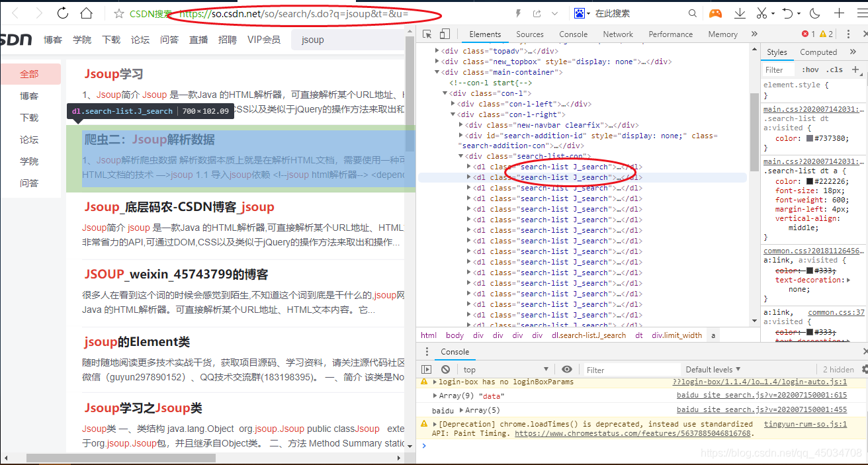Screen dimensions: 868x465
Task: Click the yellow warning count badge
Action: point(826,34)
